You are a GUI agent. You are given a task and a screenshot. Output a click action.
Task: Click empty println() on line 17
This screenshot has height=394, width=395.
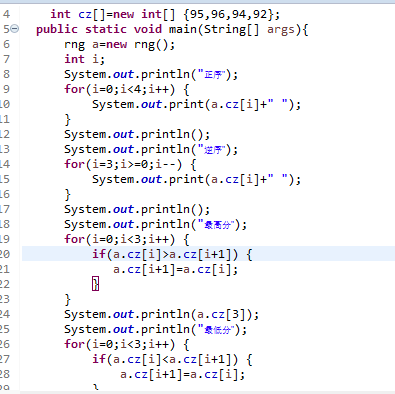pos(137,209)
